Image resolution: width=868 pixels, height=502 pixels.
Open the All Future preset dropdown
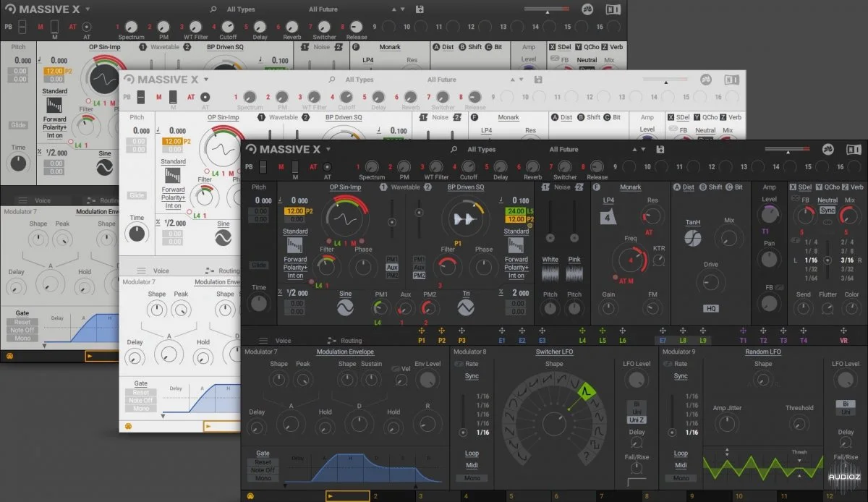click(563, 150)
